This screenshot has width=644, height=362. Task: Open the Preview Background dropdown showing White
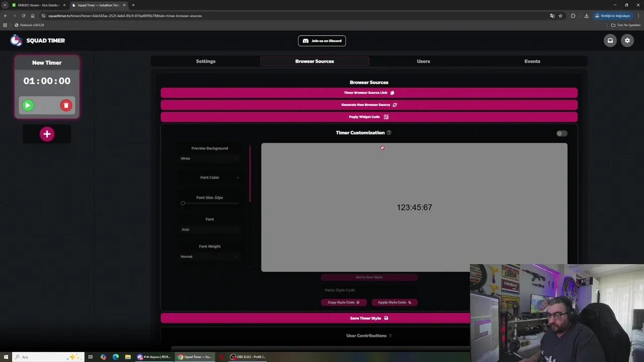(209, 158)
